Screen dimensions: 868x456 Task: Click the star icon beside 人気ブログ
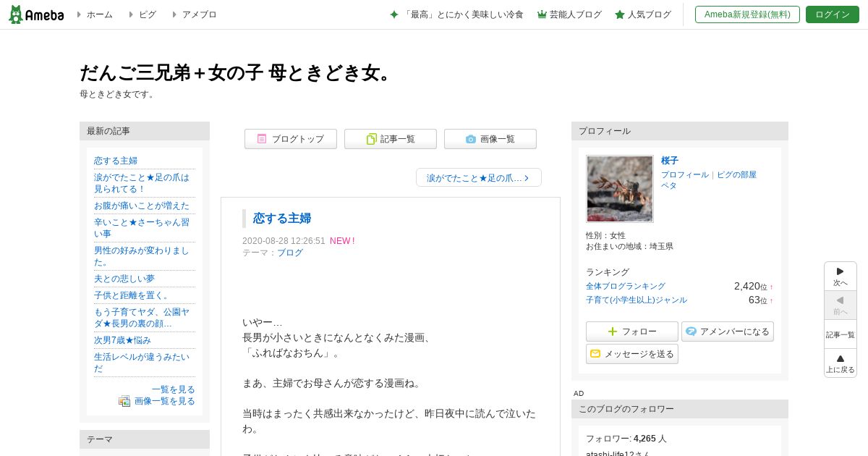coord(620,14)
